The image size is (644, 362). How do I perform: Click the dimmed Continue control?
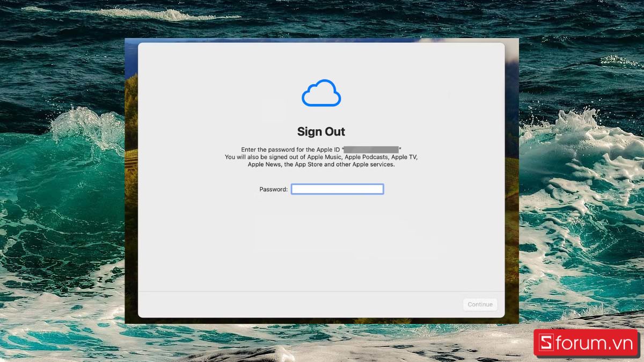480,304
